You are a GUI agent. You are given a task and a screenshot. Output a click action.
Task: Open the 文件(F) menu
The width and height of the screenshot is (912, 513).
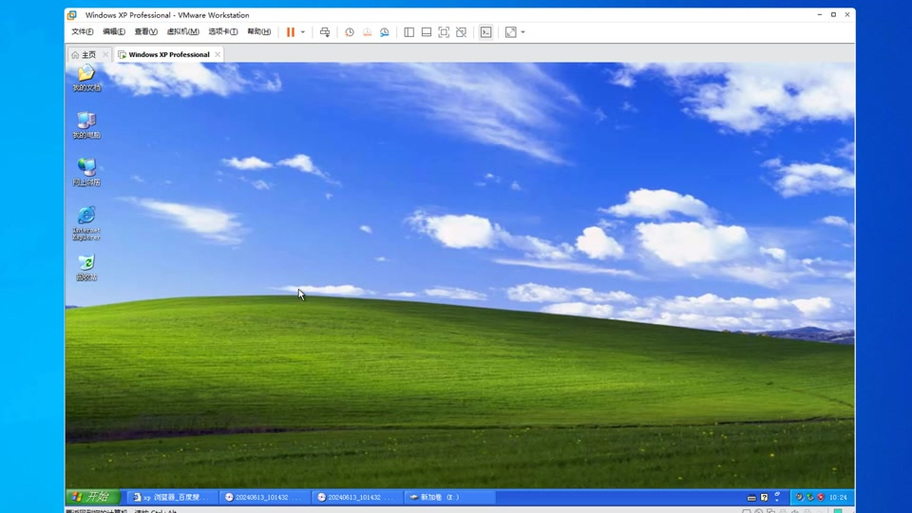(82, 31)
